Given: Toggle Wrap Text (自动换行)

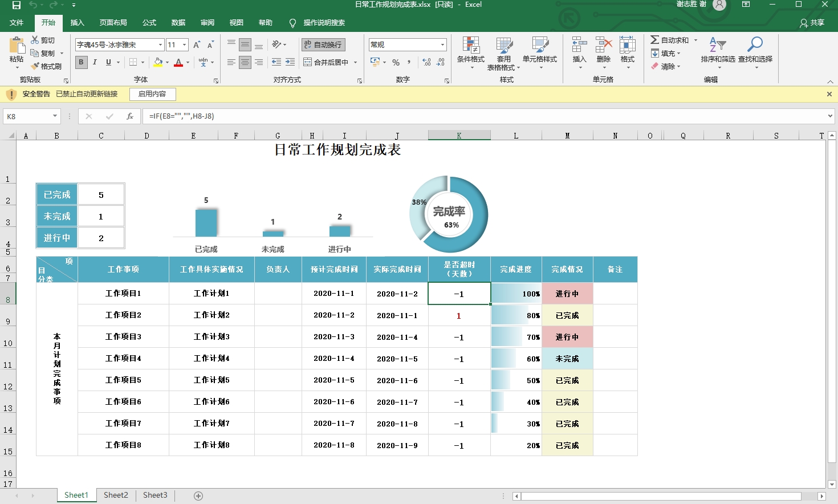Looking at the screenshot, I should (x=323, y=44).
